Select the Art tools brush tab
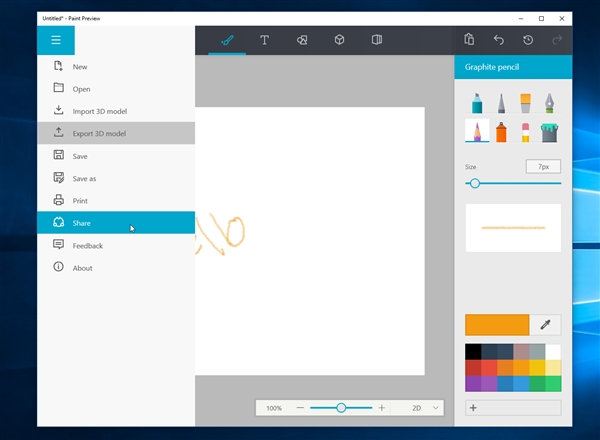 [x=227, y=40]
